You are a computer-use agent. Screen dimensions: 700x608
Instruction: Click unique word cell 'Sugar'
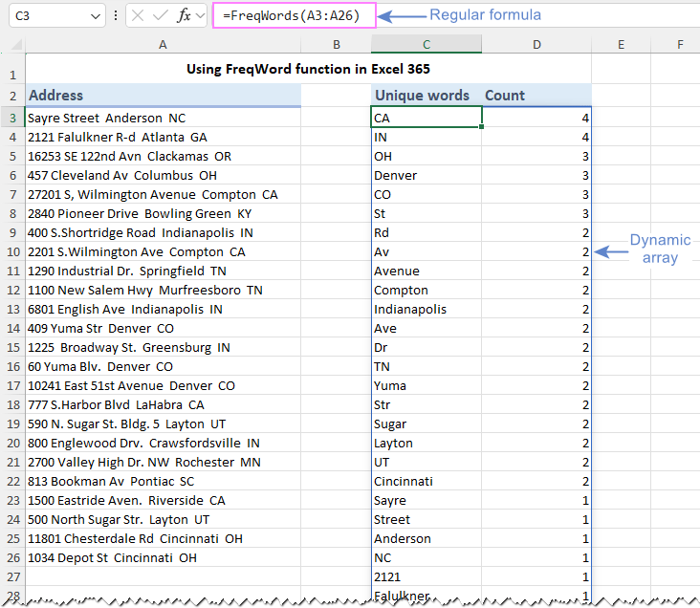click(x=427, y=424)
